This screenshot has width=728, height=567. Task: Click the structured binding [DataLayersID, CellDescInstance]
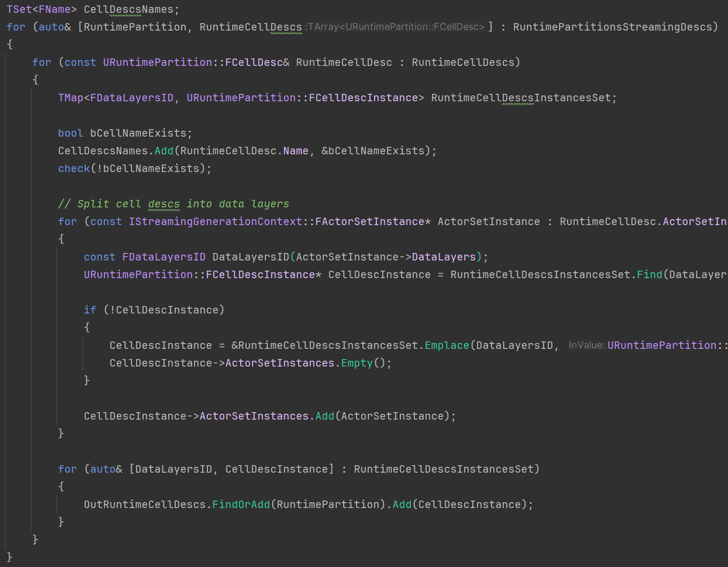[232, 469]
